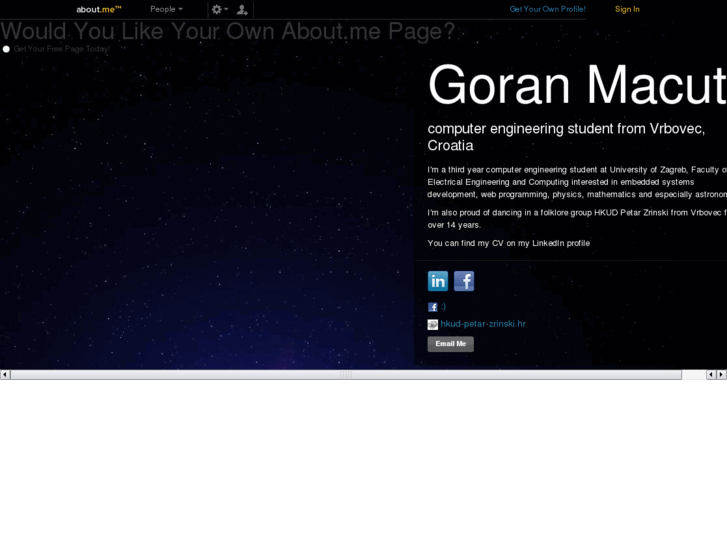
Task: Expand the People dropdown menu
Action: point(166,9)
